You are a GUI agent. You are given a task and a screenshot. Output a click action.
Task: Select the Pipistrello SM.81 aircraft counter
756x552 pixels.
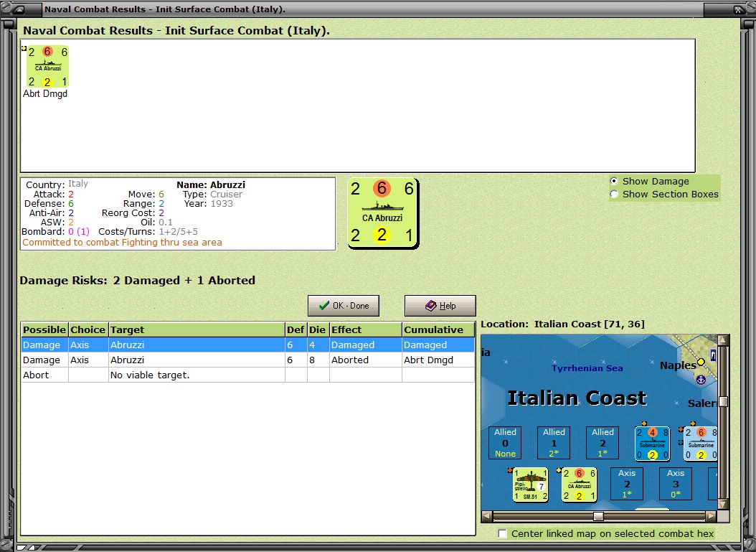530,485
